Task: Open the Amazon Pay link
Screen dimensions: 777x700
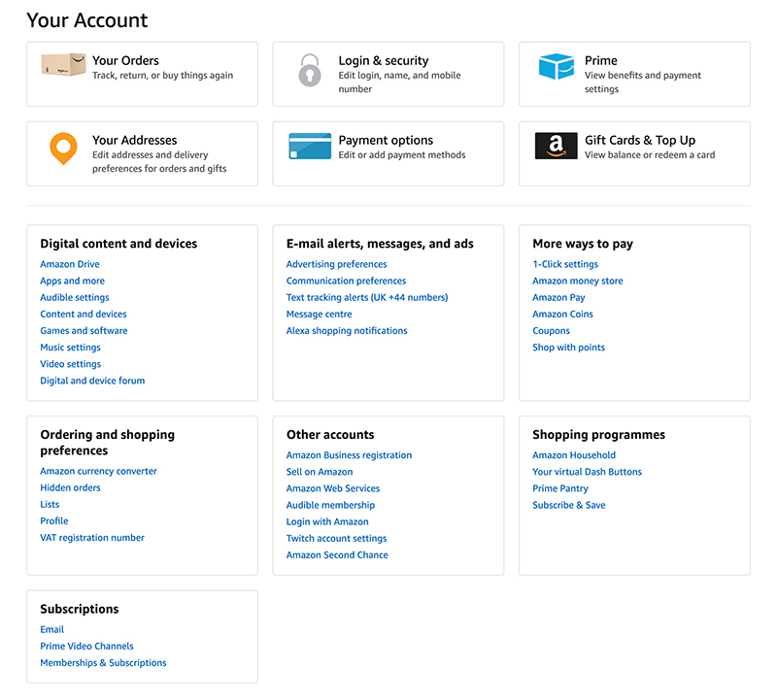Action: (558, 297)
